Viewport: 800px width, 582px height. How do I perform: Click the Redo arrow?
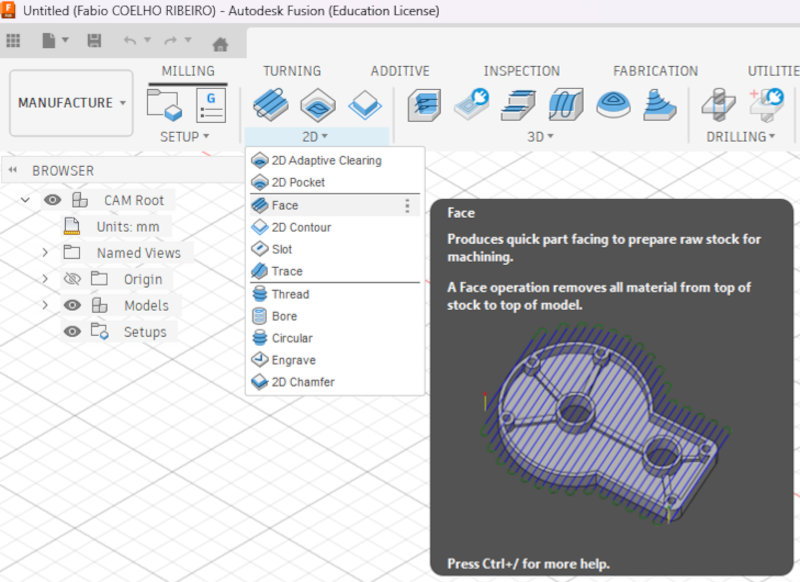click(170, 40)
